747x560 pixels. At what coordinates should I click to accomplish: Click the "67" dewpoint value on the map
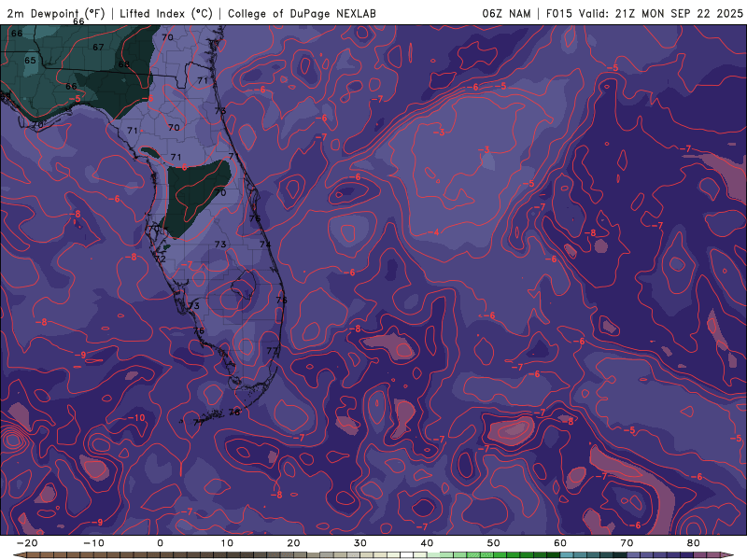pyautogui.click(x=98, y=48)
